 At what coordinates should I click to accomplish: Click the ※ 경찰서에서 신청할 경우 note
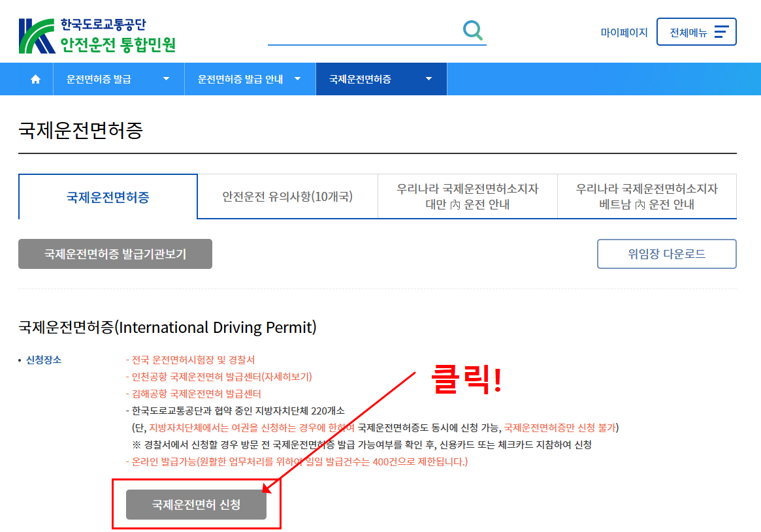[362, 445]
